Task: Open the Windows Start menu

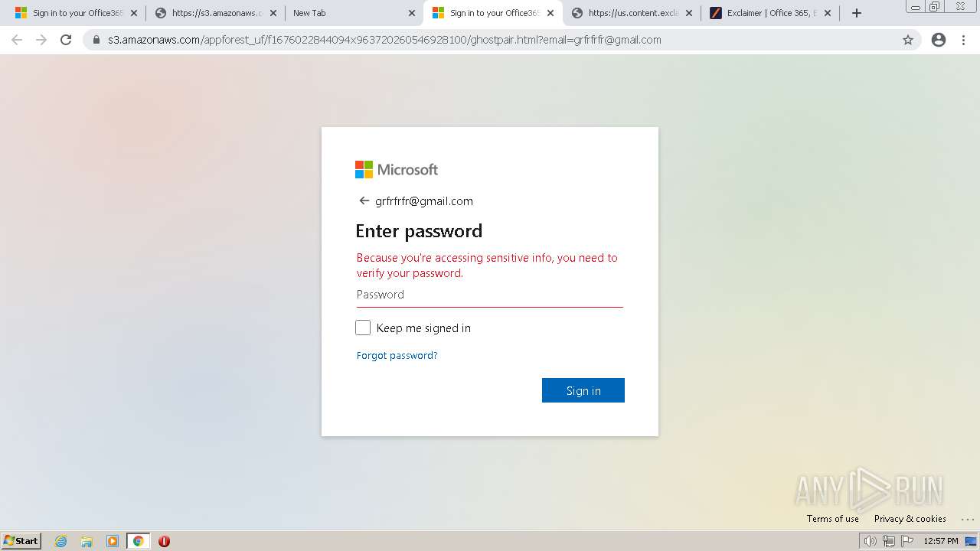Action: 21,540
